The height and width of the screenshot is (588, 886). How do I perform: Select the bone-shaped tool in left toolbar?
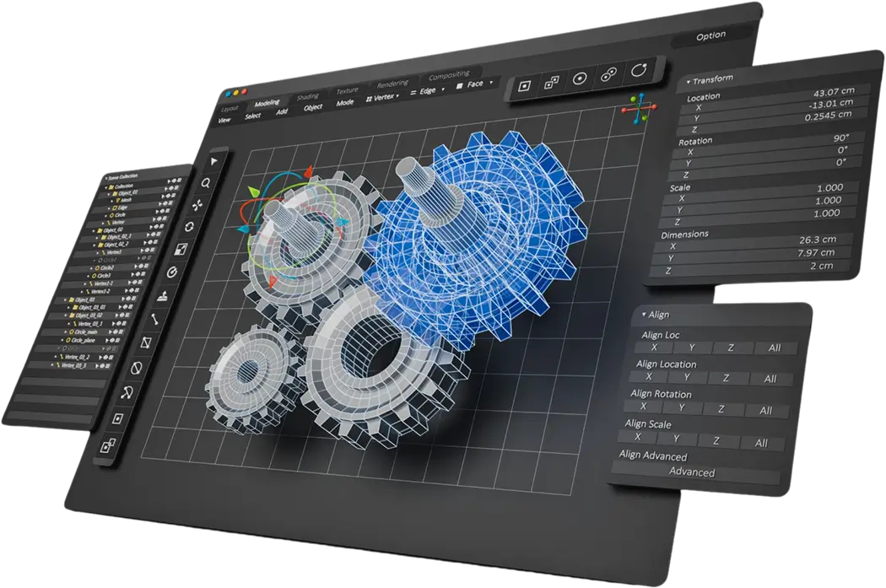155,319
